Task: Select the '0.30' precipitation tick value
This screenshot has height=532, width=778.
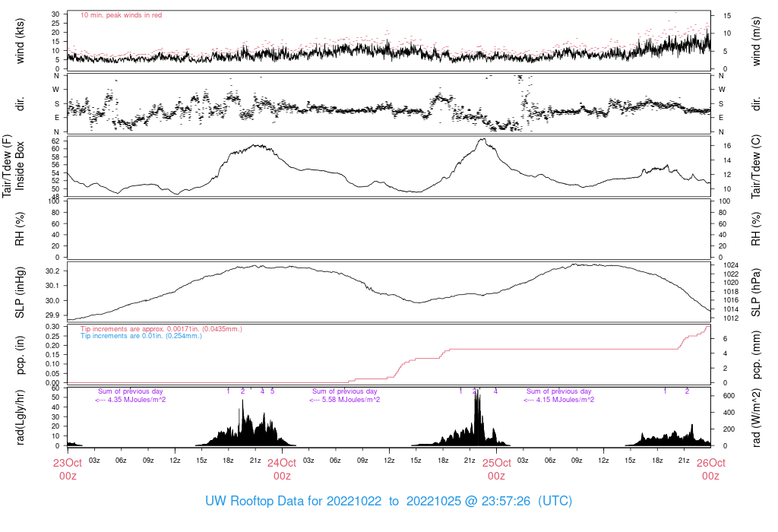Action: point(52,327)
